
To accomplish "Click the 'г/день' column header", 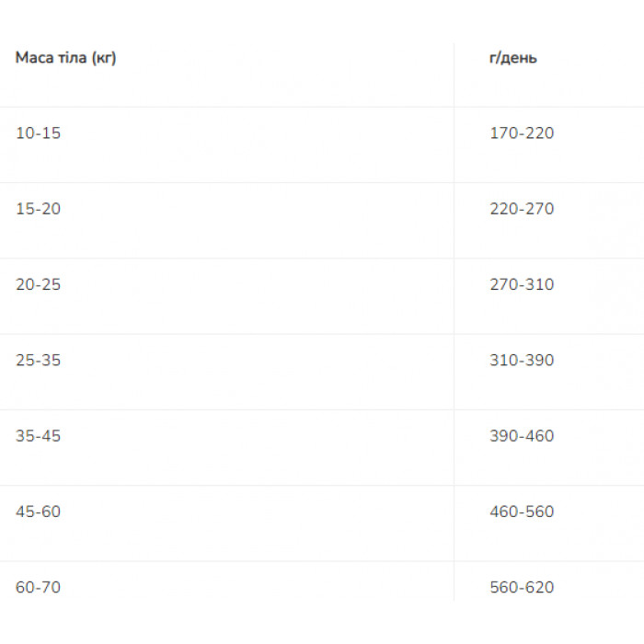I will click(x=513, y=58).
